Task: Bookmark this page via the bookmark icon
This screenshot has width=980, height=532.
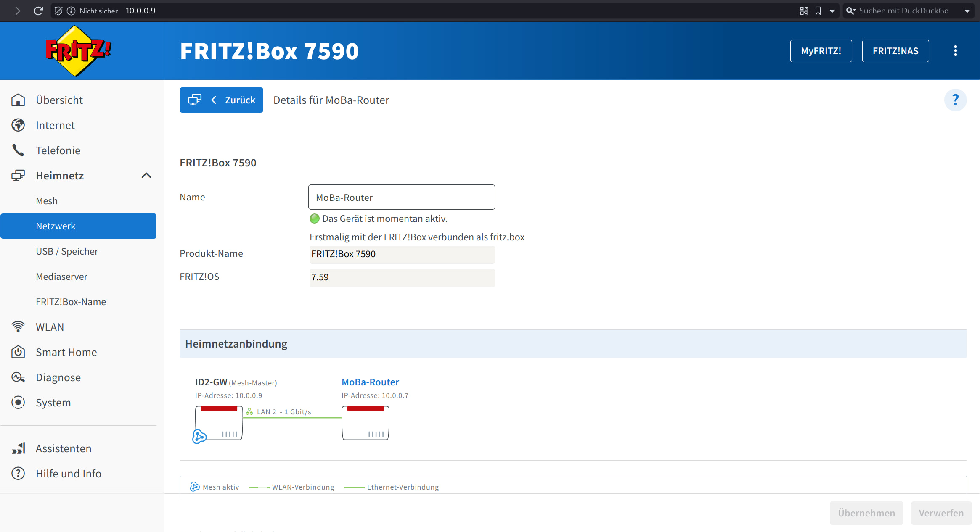Action: 818,11
